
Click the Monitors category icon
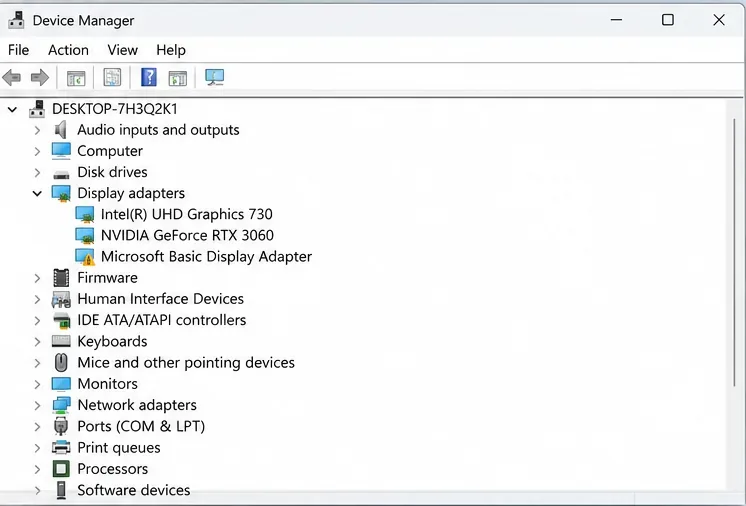(x=61, y=384)
